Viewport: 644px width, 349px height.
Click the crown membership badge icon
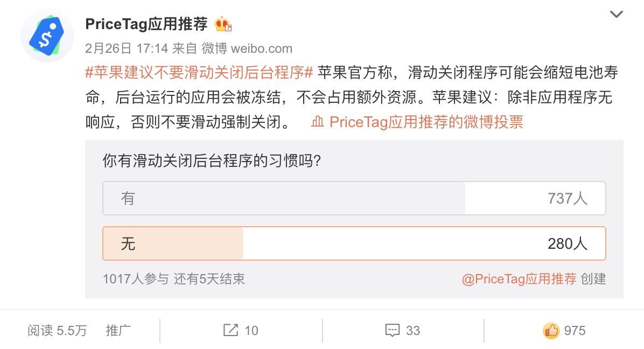[x=222, y=24]
